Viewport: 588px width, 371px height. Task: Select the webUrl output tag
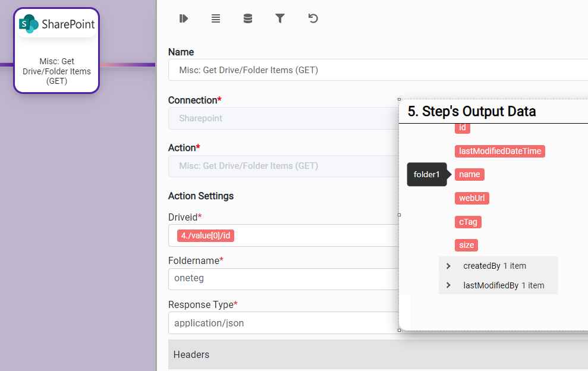472,198
